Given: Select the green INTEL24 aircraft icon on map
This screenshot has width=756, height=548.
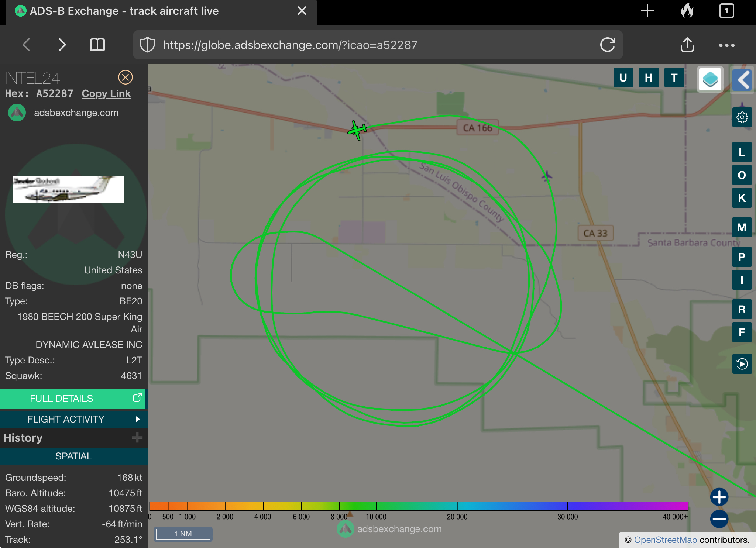Looking at the screenshot, I should point(357,130).
